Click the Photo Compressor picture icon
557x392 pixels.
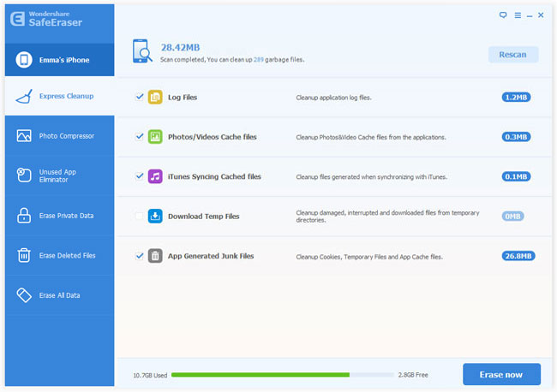(24, 136)
